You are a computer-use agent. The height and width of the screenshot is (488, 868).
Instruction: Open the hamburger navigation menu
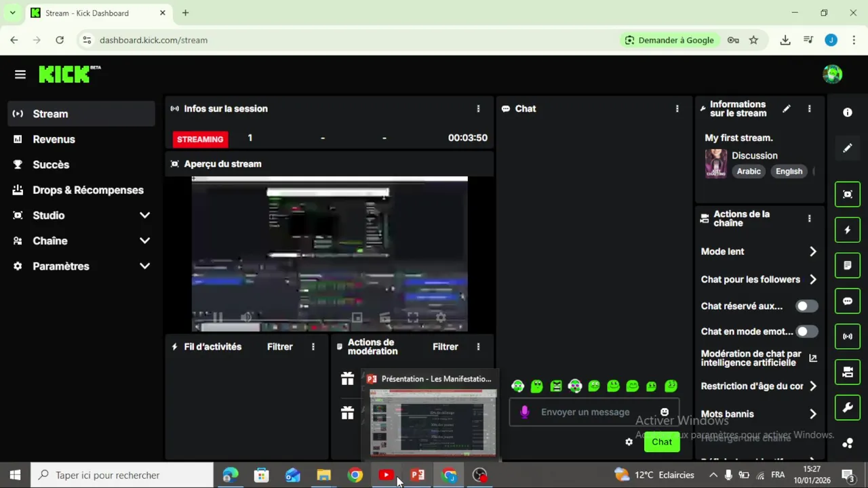coord(20,75)
